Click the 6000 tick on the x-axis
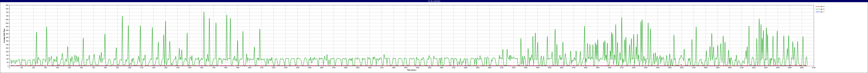The height and width of the screenshot is (73, 868). [730, 68]
